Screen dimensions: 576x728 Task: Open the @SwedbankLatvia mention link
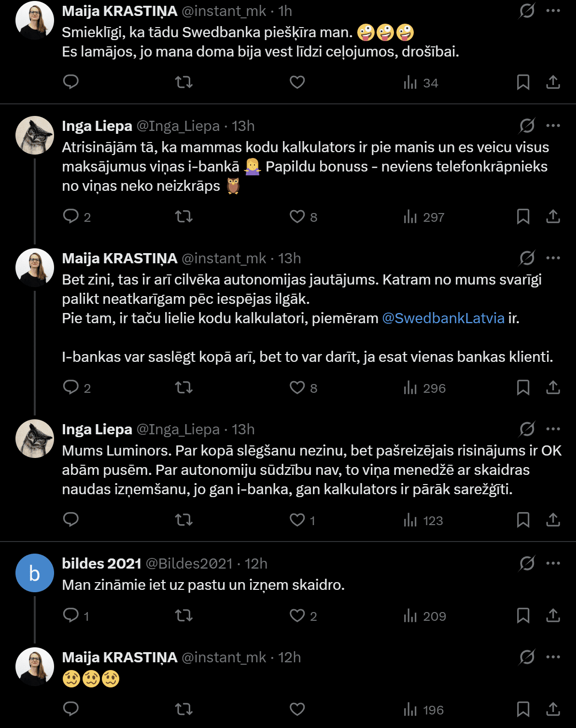(x=443, y=318)
